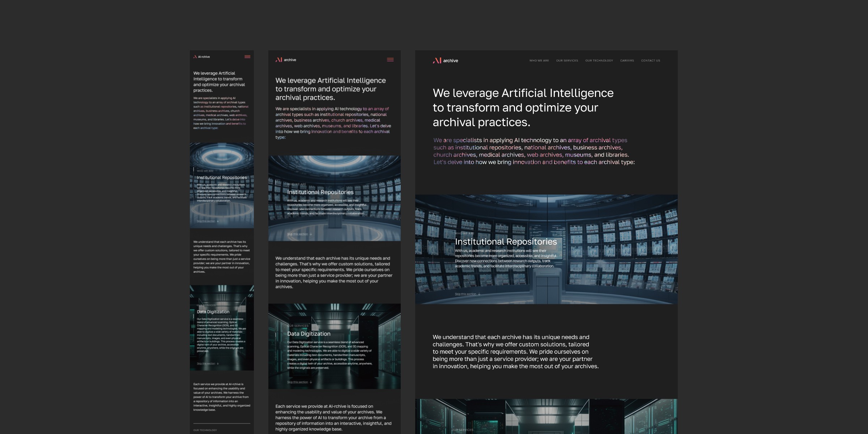Click the AI archive logo in tablet header

click(x=286, y=60)
